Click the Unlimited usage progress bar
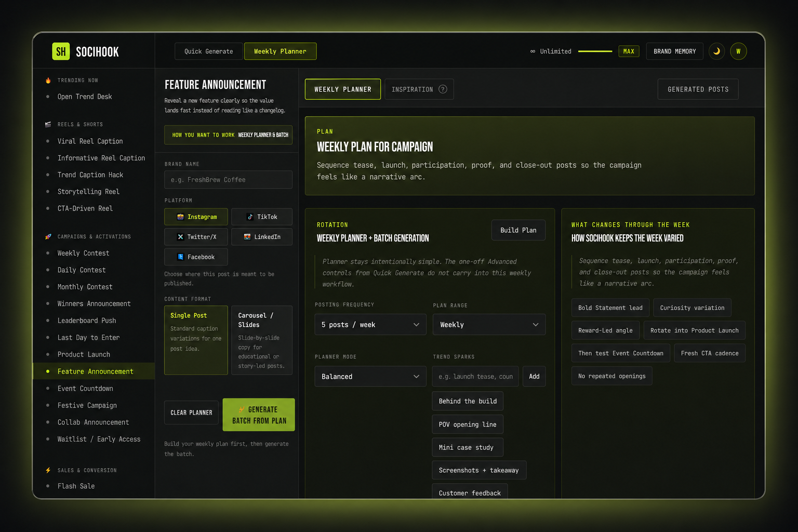This screenshot has height=532, width=798. click(595, 51)
